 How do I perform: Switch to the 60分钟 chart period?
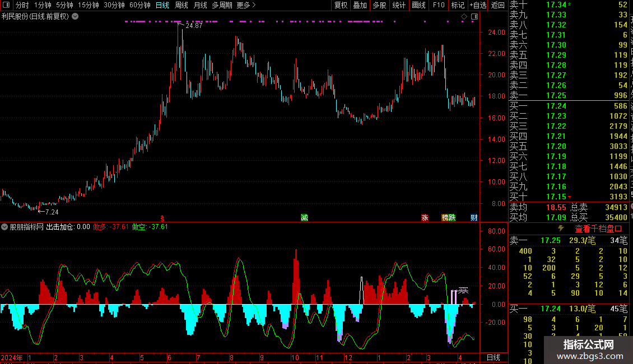(139, 5)
